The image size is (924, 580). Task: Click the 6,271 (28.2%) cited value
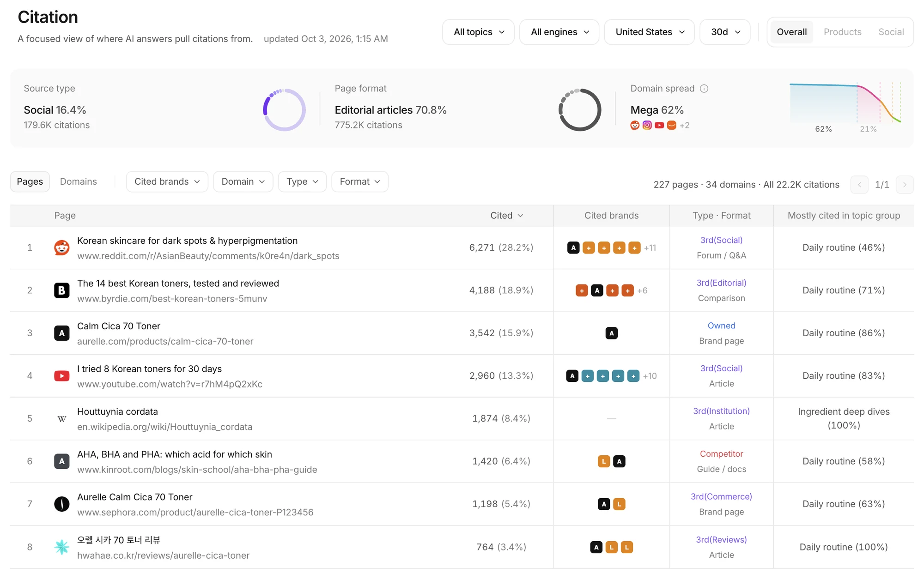coord(501,248)
